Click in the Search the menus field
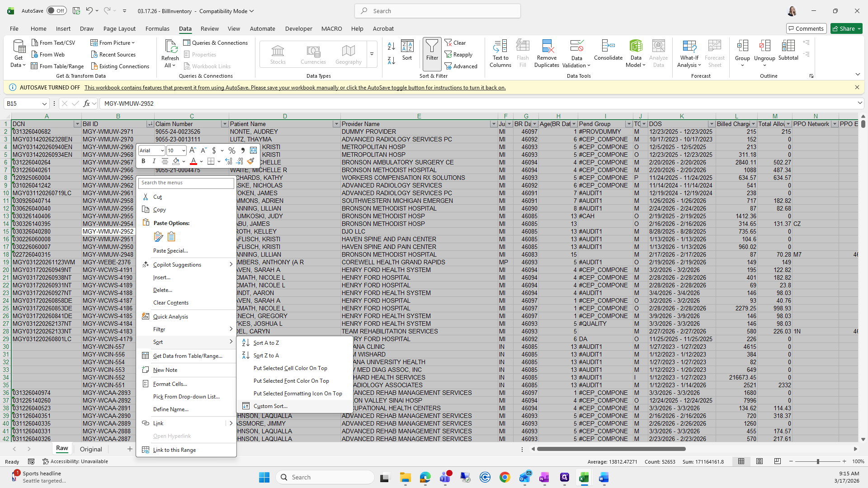 point(186,183)
